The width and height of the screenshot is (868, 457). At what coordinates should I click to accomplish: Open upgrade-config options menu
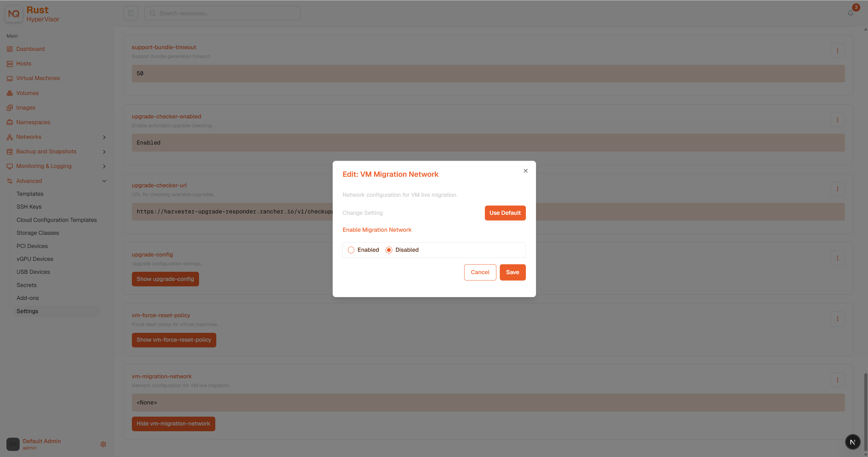837,258
